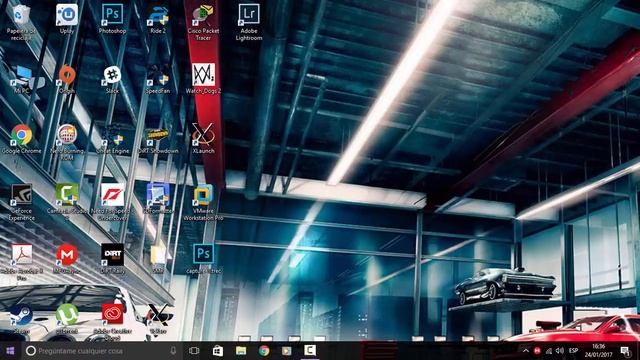Select the MEGAsync shortcut
Image resolution: width=640 pixels, height=360 pixels.
point(67,259)
